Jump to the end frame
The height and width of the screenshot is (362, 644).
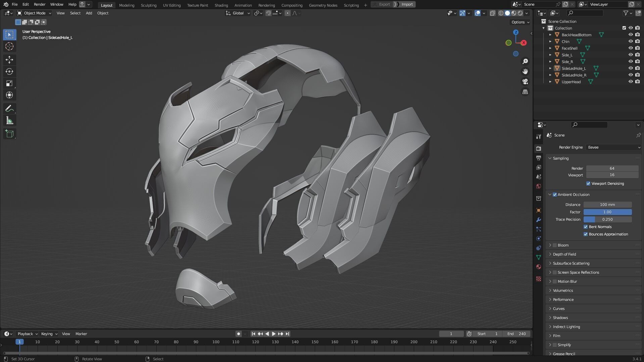click(x=287, y=334)
